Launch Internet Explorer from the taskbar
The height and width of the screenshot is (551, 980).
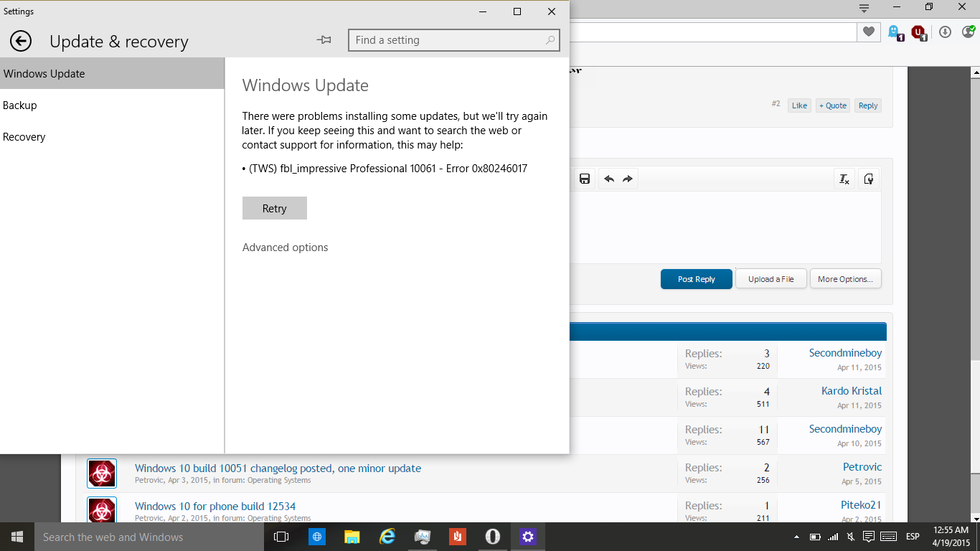tap(387, 537)
